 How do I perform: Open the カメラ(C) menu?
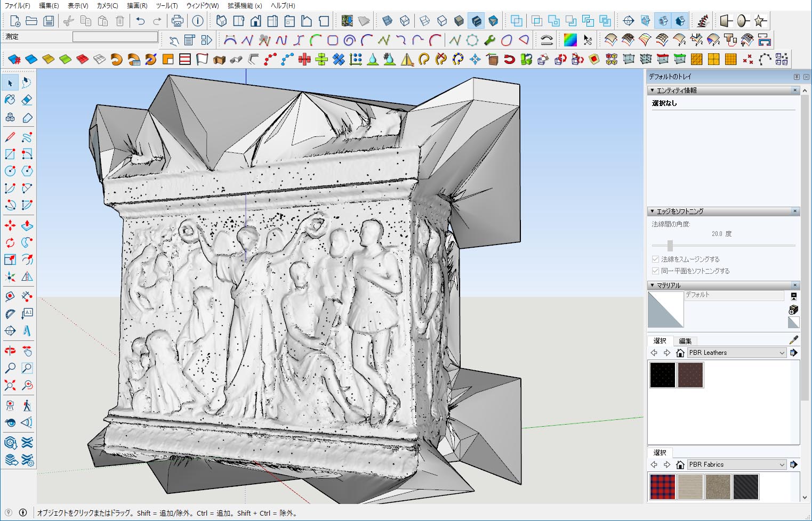107,5
